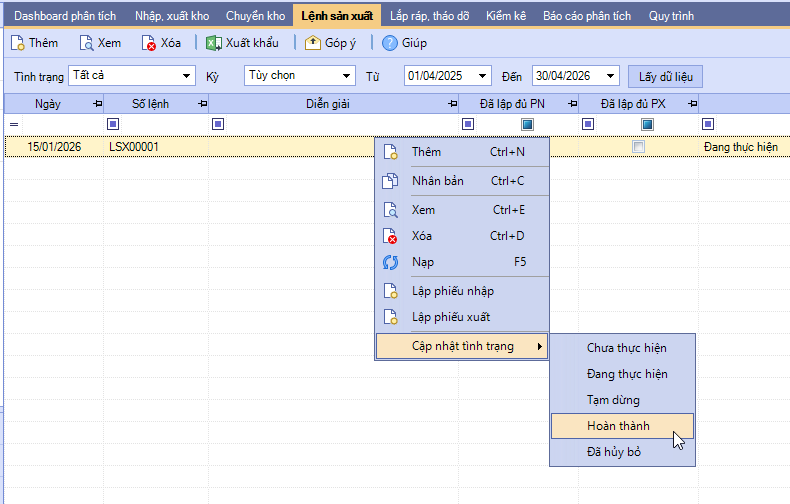790x504 pixels.
Task: Switch to the Kiểm kê tab
Action: tap(506, 16)
